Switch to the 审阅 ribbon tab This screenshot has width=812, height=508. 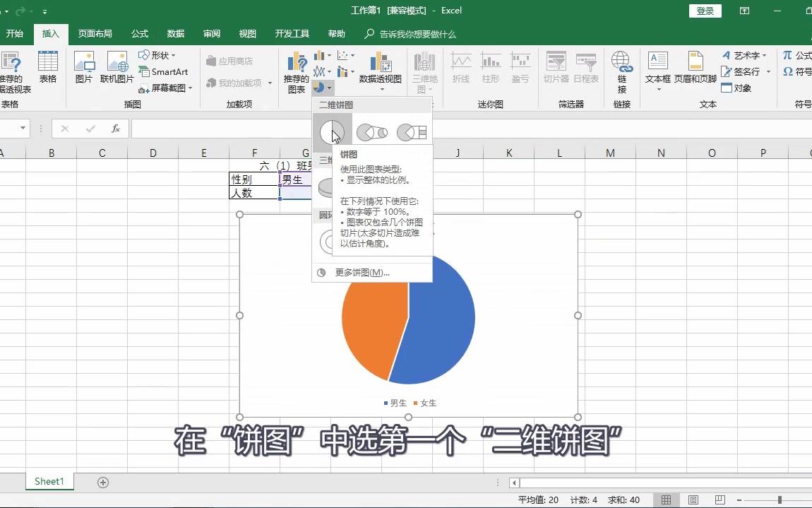[210, 33]
